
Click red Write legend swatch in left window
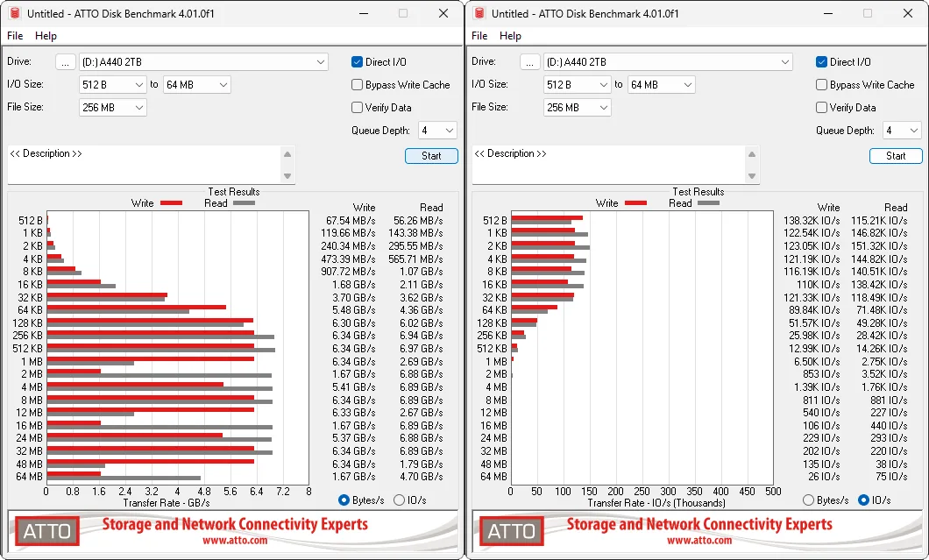[x=171, y=203]
